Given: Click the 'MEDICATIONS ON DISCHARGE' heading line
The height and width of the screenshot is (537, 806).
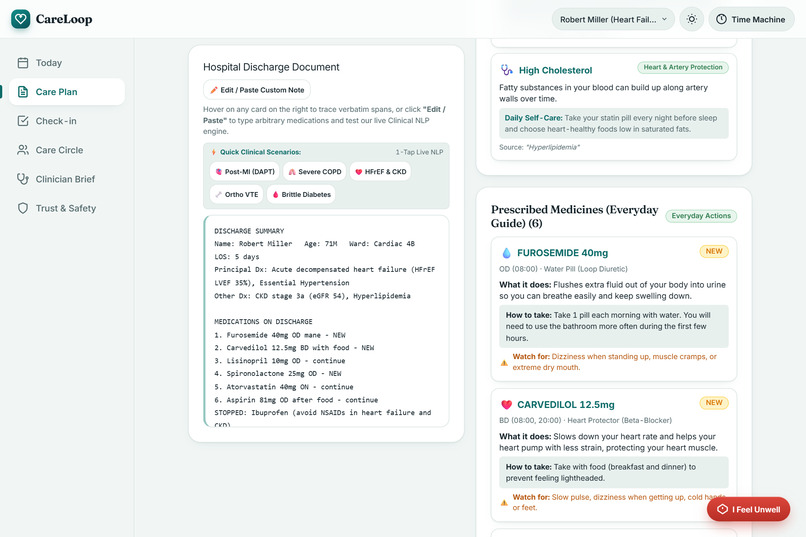Looking at the screenshot, I should click(263, 322).
